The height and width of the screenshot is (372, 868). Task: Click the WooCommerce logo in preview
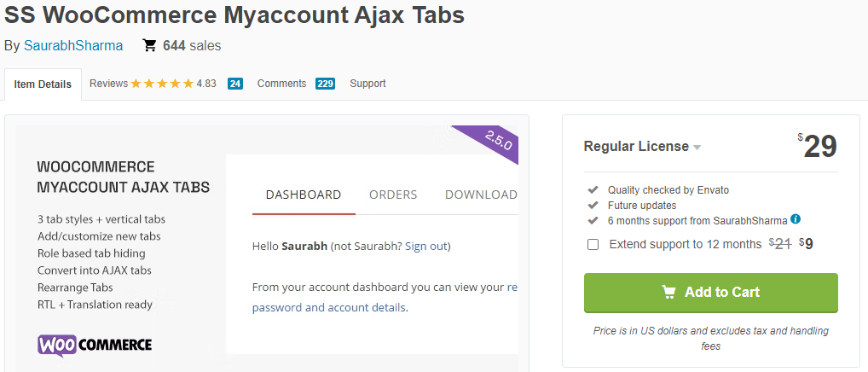point(95,346)
